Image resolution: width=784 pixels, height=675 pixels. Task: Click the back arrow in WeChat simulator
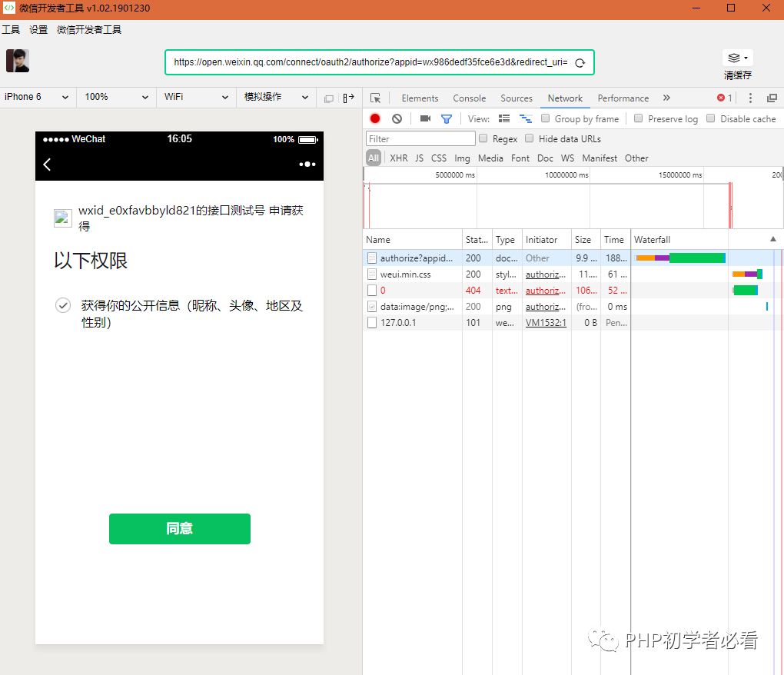pos(47,164)
